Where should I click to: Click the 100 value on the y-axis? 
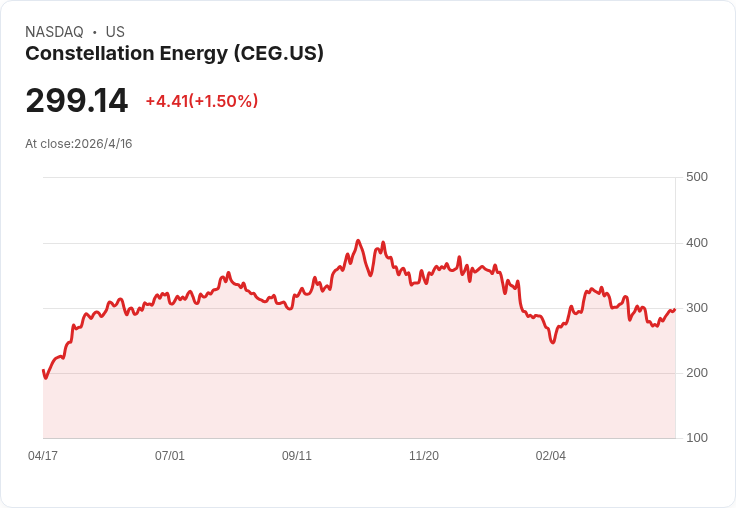point(697,438)
